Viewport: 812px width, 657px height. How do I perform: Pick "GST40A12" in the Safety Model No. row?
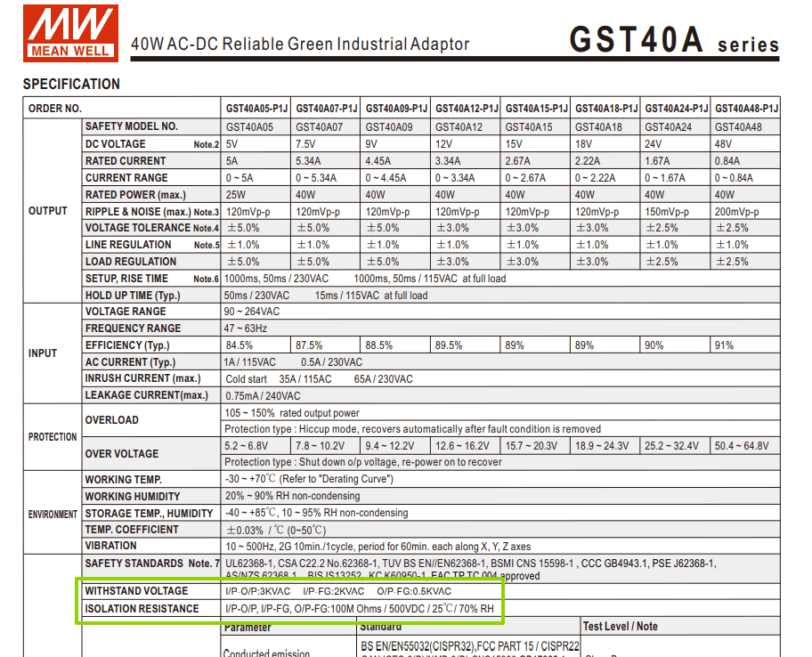(459, 126)
